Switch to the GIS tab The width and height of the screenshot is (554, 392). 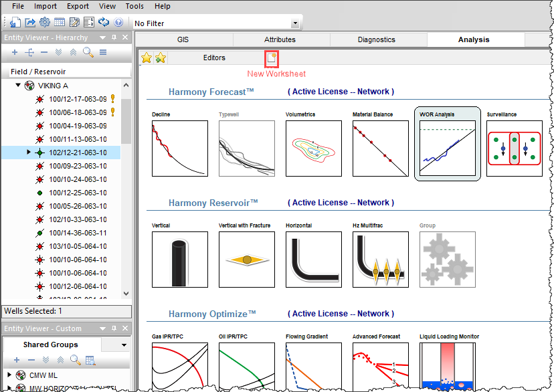(183, 39)
